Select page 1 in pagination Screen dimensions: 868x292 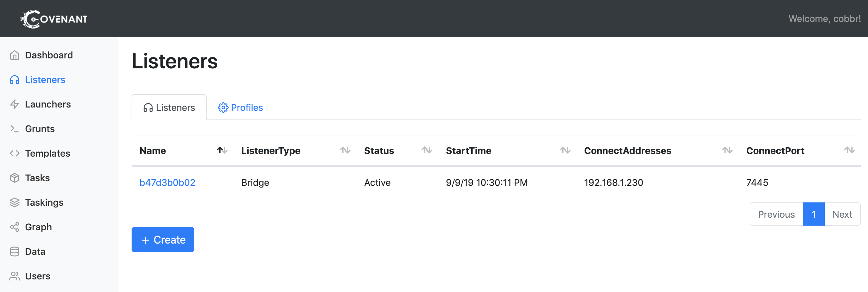click(814, 214)
